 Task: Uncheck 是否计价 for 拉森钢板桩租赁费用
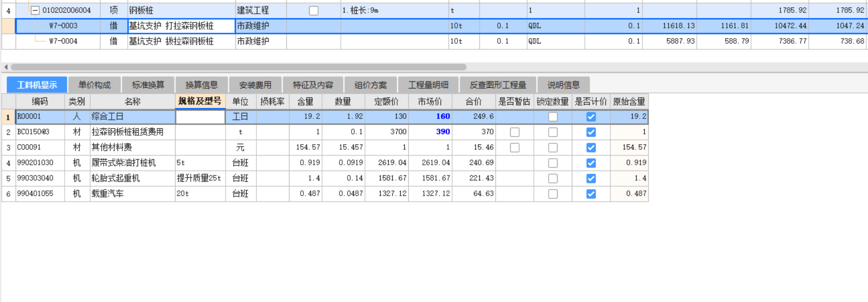pos(591,132)
